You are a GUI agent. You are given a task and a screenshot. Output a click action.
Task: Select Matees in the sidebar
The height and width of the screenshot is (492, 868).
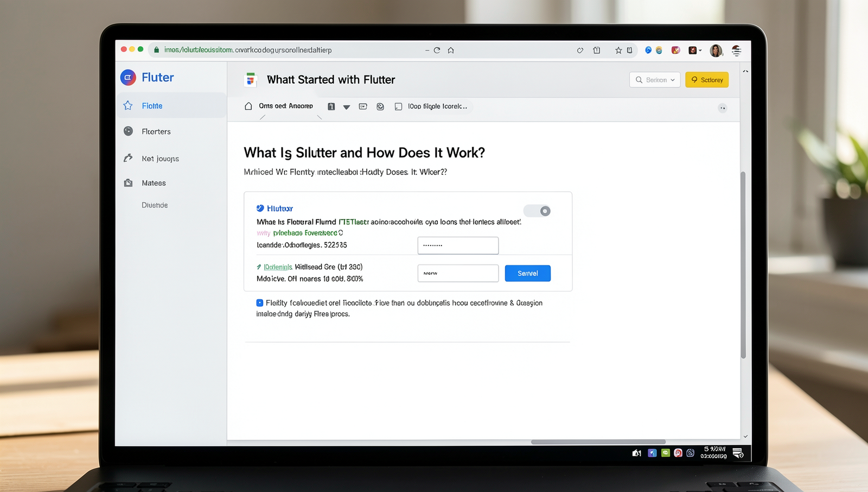click(154, 183)
